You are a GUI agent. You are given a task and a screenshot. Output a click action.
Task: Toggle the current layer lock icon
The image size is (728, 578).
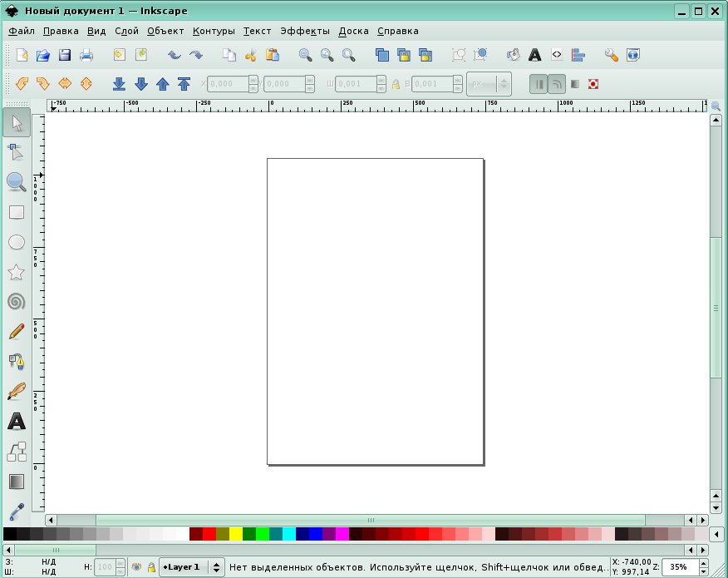(151, 567)
